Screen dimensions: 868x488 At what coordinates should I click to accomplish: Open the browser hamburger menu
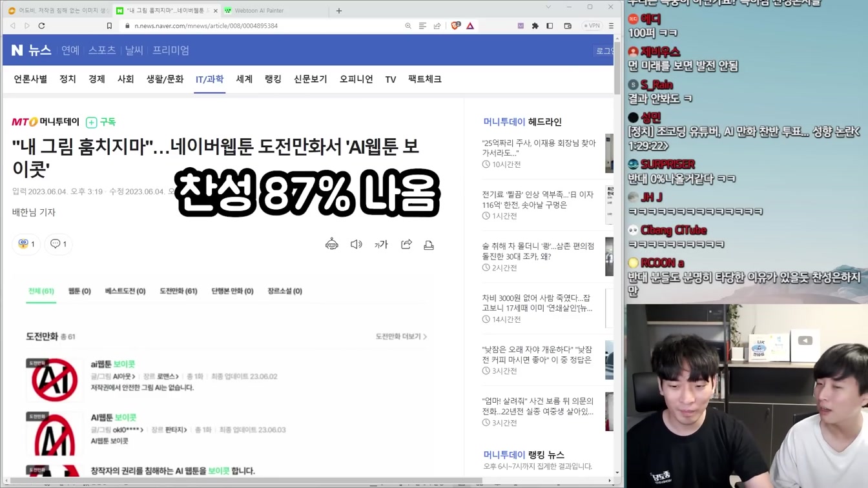coord(611,26)
